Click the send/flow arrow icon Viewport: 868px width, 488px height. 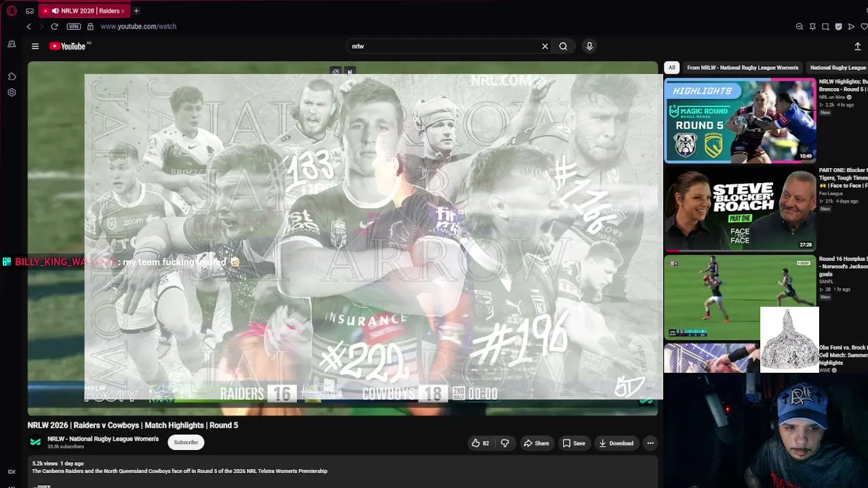[851, 26]
